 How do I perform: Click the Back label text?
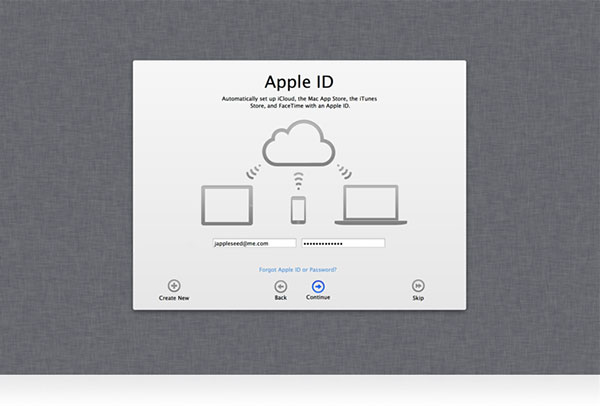(280, 298)
